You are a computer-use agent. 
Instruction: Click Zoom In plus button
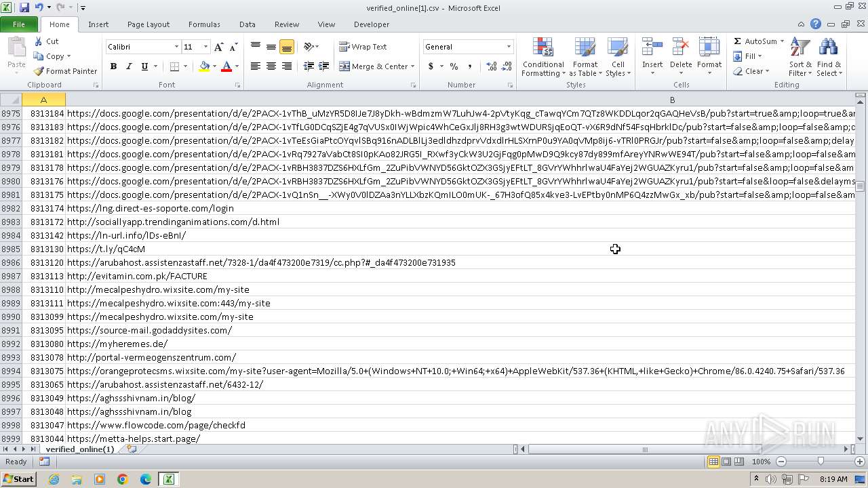click(860, 462)
